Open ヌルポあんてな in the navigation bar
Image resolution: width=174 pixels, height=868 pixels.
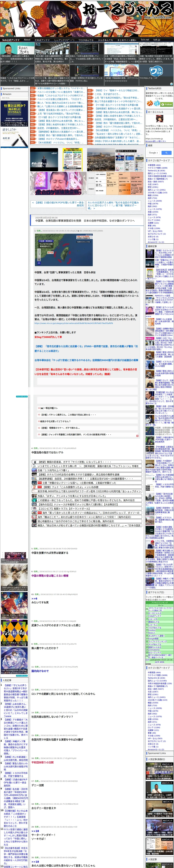click(105, 40)
